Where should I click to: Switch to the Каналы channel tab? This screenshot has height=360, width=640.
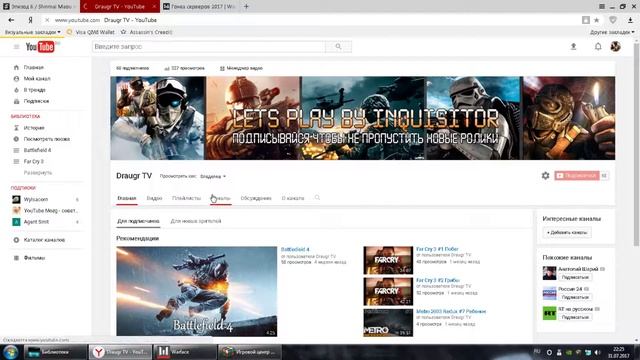pyautogui.click(x=221, y=198)
